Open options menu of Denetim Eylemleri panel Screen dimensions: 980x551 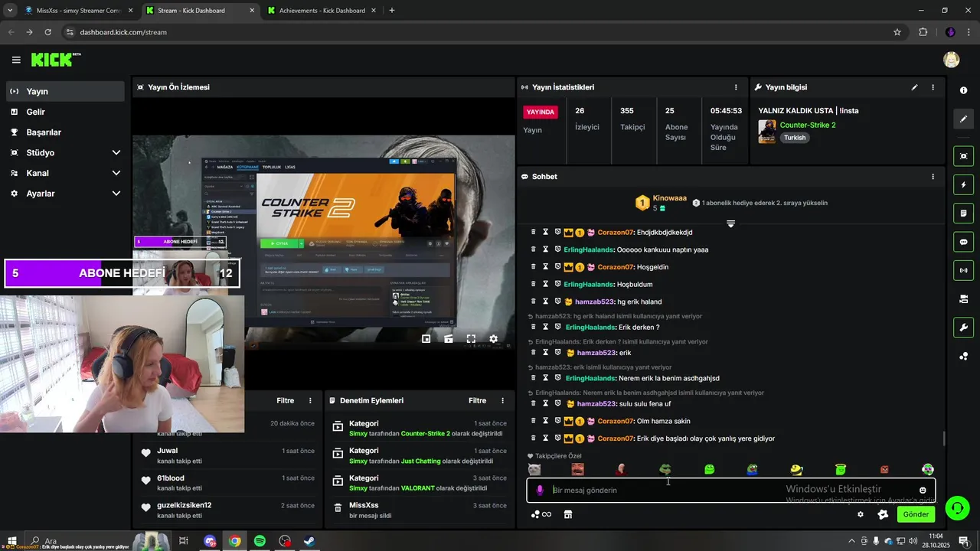tap(502, 400)
